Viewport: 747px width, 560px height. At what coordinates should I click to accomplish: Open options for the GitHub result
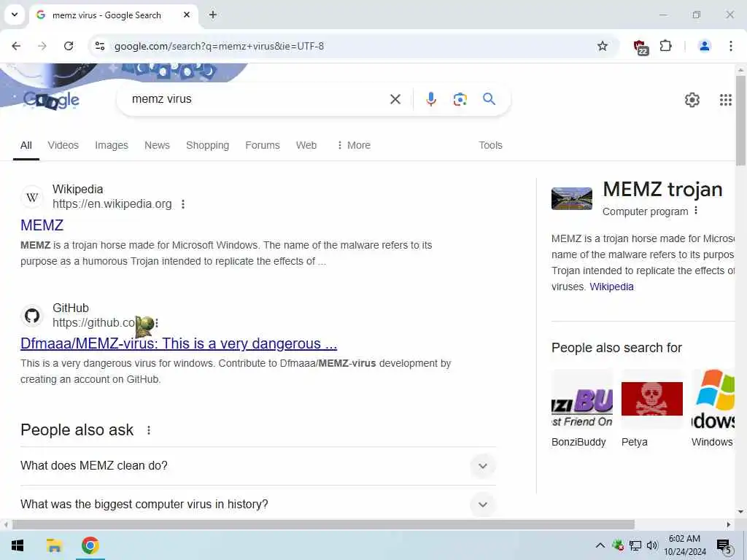pyautogui.click(x=157, y=323)
